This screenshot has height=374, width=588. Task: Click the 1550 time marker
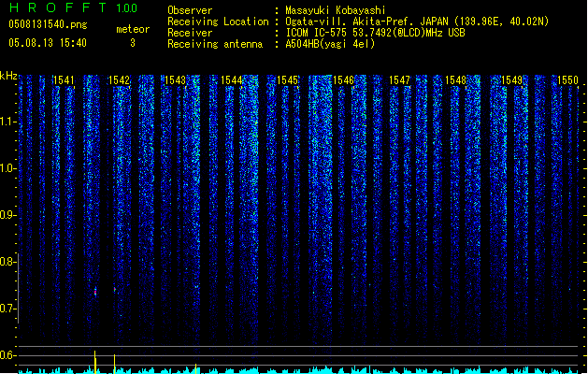pyautogui.click(x=567, y=80)
